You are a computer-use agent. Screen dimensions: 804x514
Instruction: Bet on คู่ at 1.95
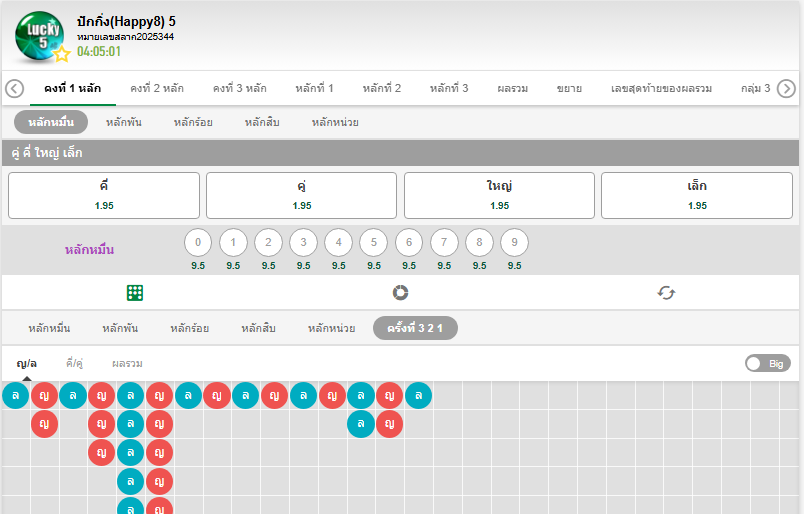click(302, 195)
